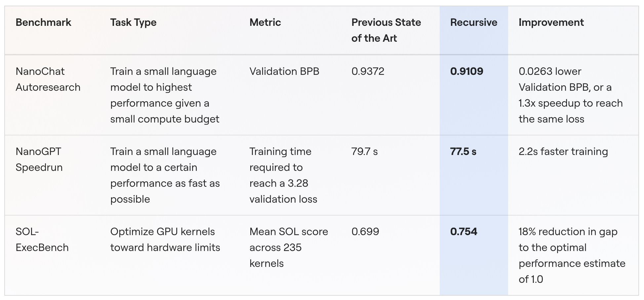Click Previous State of the Art header
This screenshot has width=644, height=300.
coord(386,30)
